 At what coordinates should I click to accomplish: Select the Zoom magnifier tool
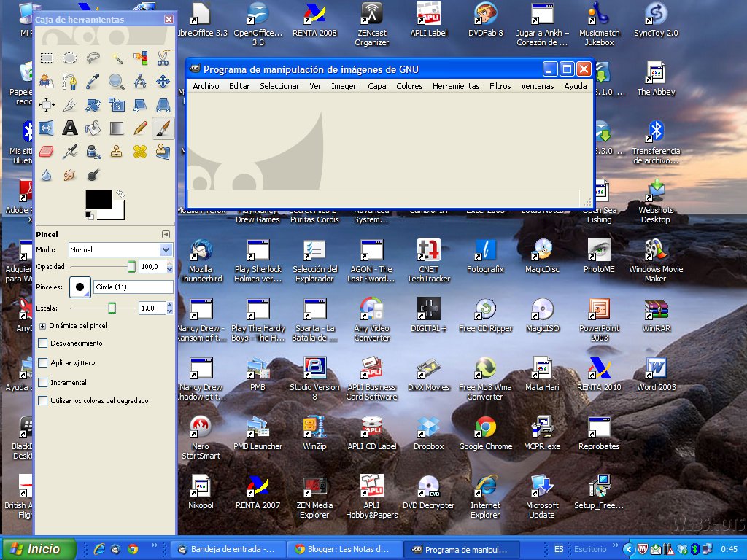117,82
